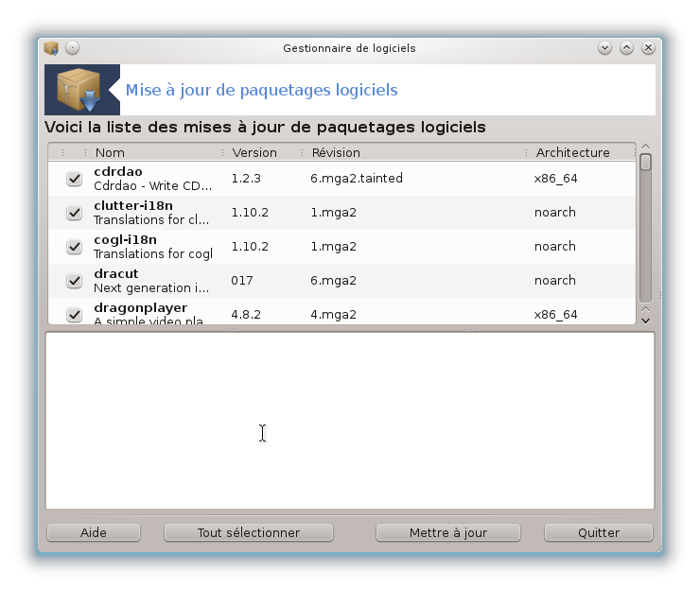The width and height of the screenshot is (700, 590).
Task: Minimize the Gestionnaire de logiciels window
Action: tap(604, 48)
